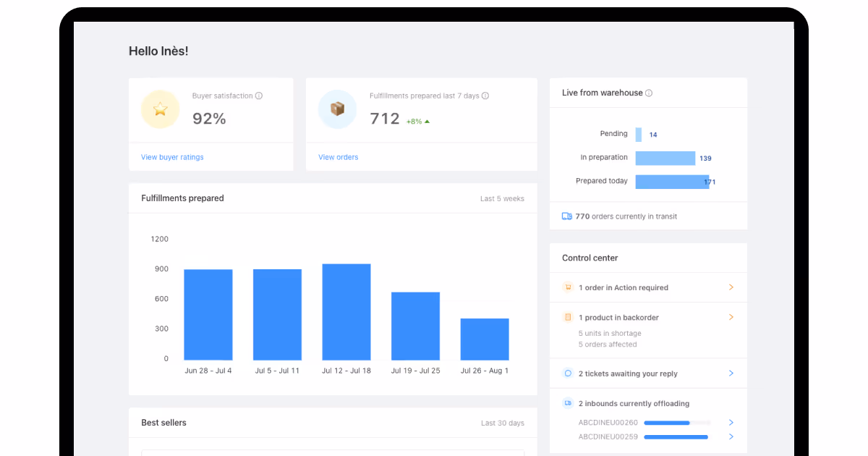Viewport: 868px width, 456px height.
Task: Click the 14 pending value
Action: pos(653,135)
